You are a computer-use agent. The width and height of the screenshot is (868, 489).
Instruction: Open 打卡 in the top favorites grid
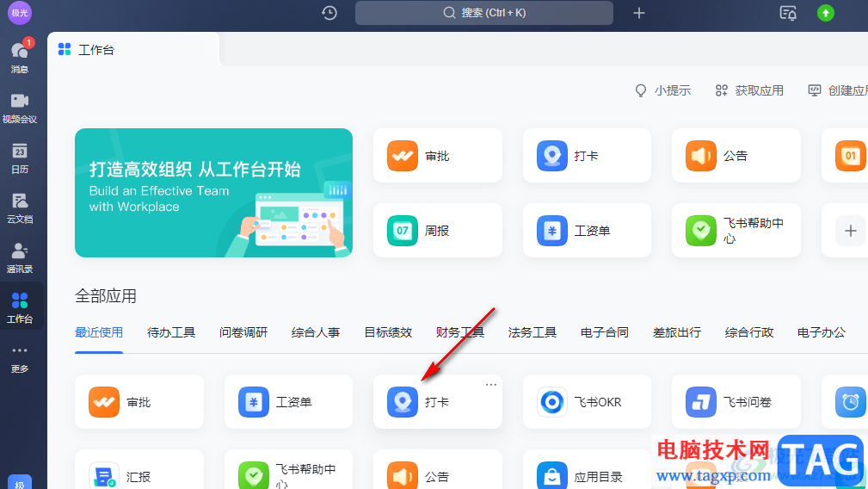click(x=587, y=156)
